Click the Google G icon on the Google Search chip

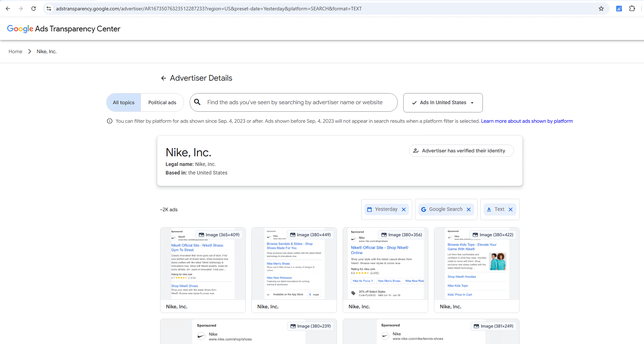coord(423,209)
